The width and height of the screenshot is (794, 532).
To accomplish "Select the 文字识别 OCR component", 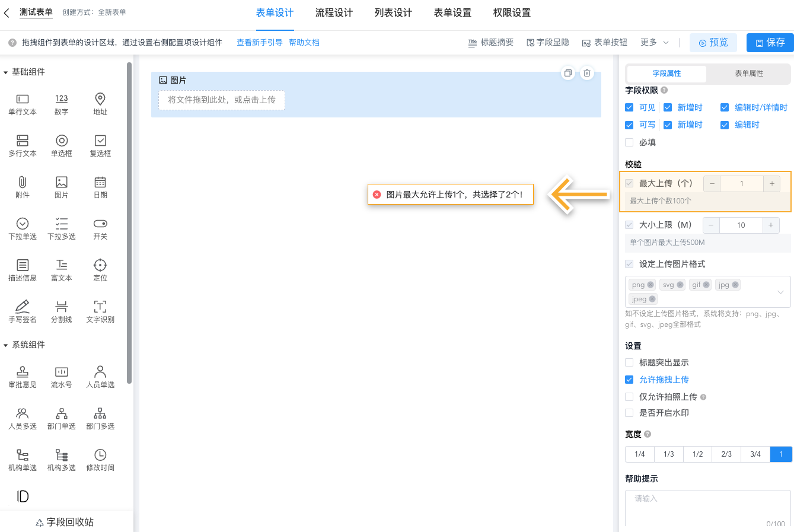I will 100,311.
